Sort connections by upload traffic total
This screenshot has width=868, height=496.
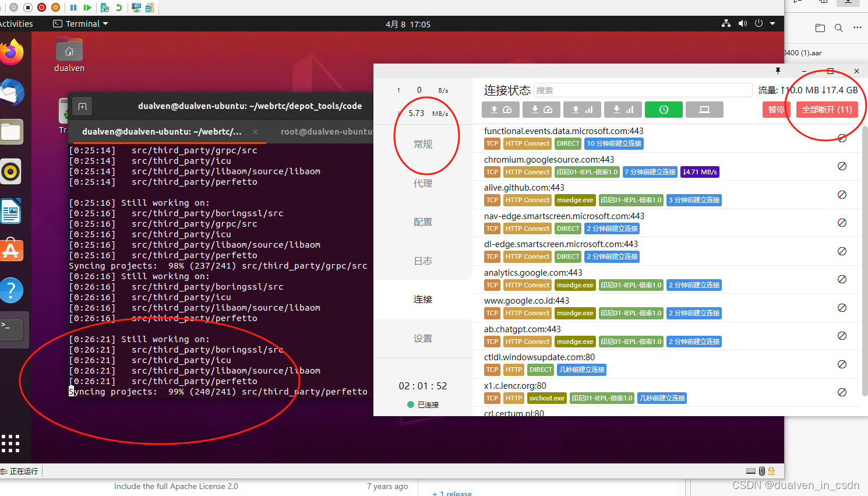coord(582,110)
